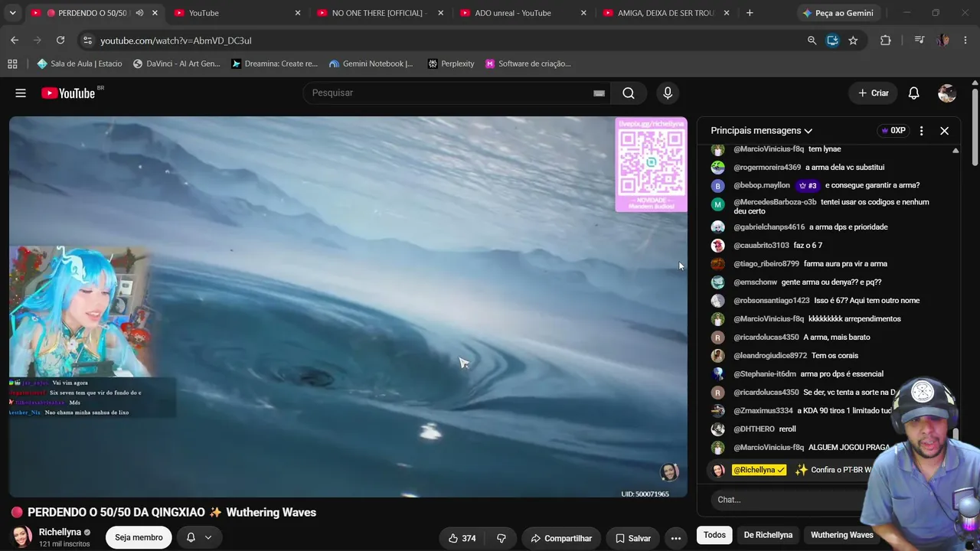Open the Software de criação bookmark

click(x=528, y=64)
